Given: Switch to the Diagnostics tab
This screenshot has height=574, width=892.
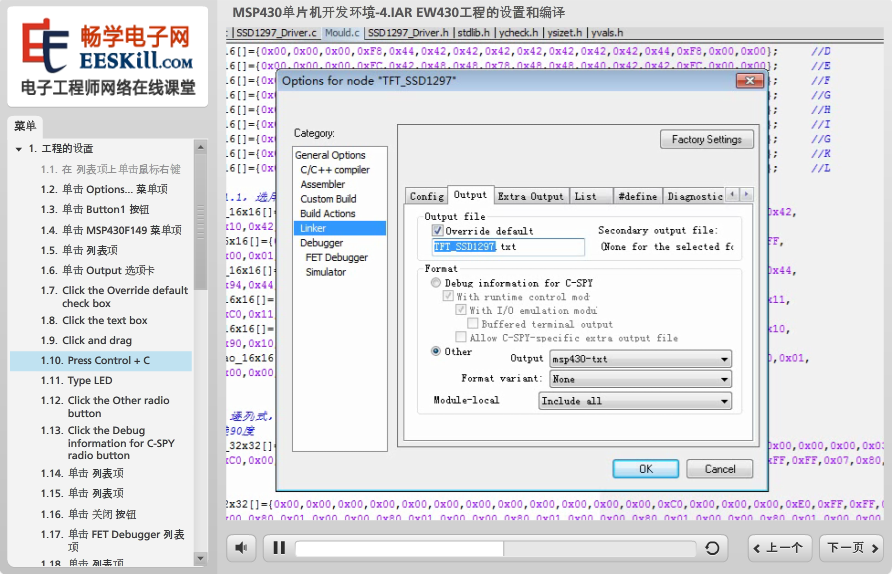Looking at the screenshot, I should tap(695, 196).
